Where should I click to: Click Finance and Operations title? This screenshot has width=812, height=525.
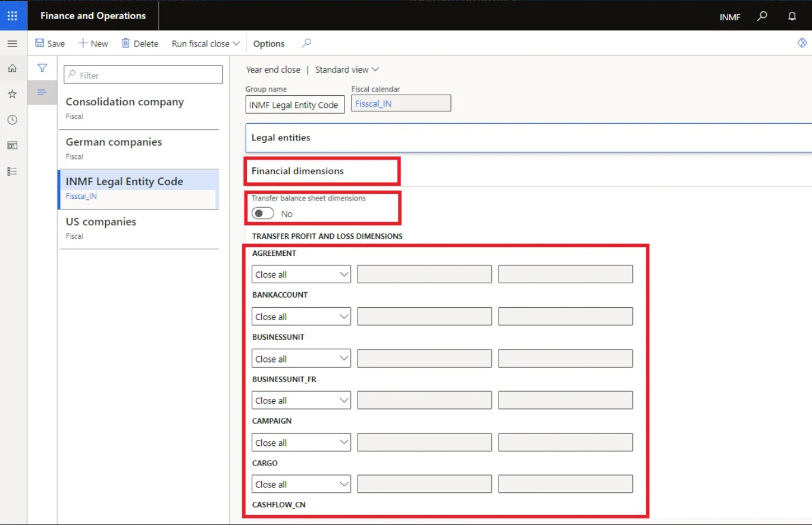93,16
